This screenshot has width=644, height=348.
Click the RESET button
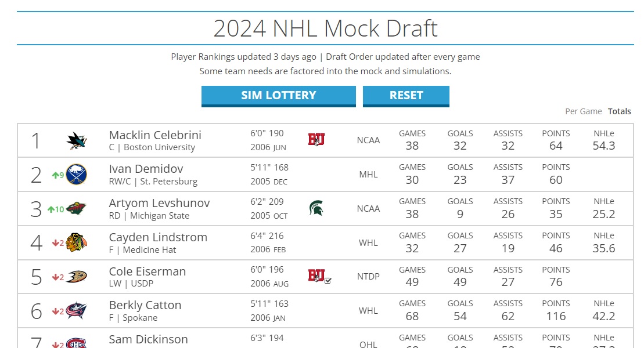[406, 96]
